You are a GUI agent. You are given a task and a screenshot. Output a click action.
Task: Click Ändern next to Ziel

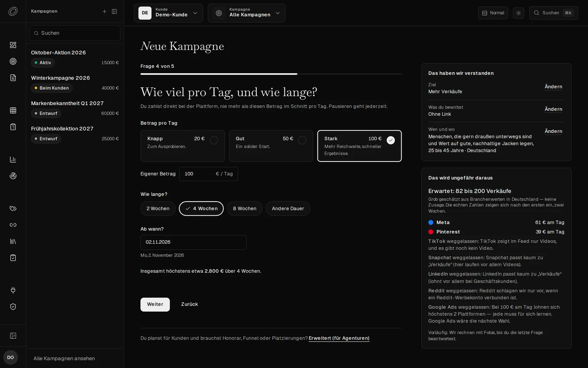coord(553,87)
